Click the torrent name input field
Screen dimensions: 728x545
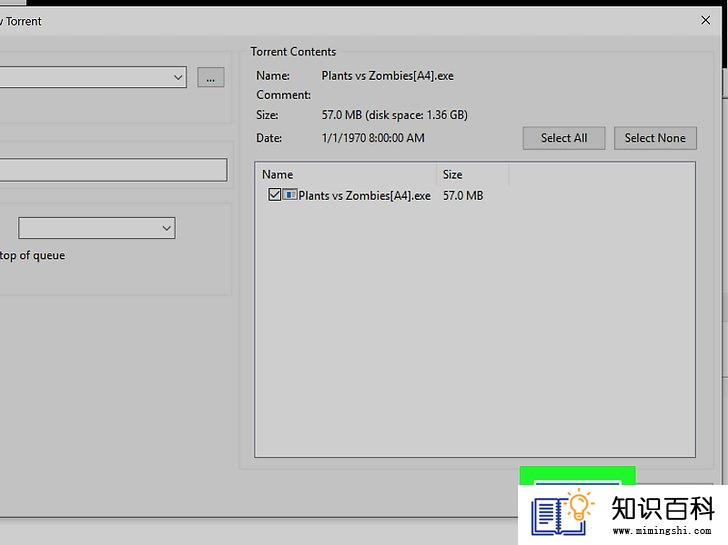click(x=113, y=170)
